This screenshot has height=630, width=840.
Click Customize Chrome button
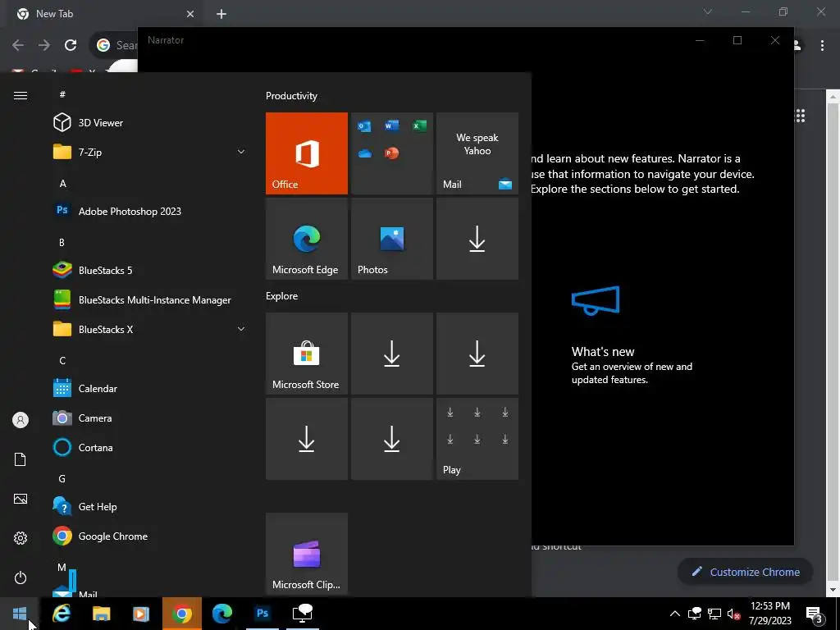pyautogui.click(x=745, y=572)
